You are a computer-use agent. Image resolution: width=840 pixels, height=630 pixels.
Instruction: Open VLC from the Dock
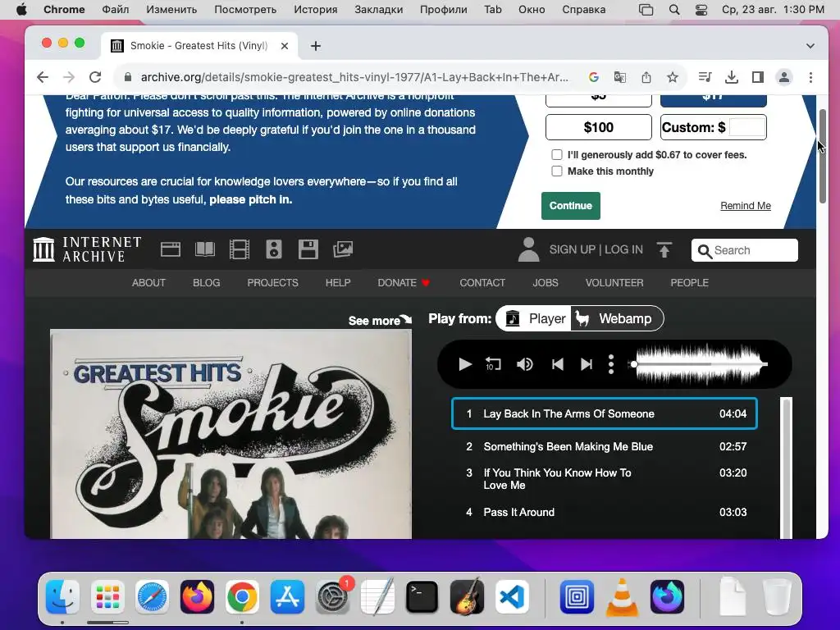[622, 597]
